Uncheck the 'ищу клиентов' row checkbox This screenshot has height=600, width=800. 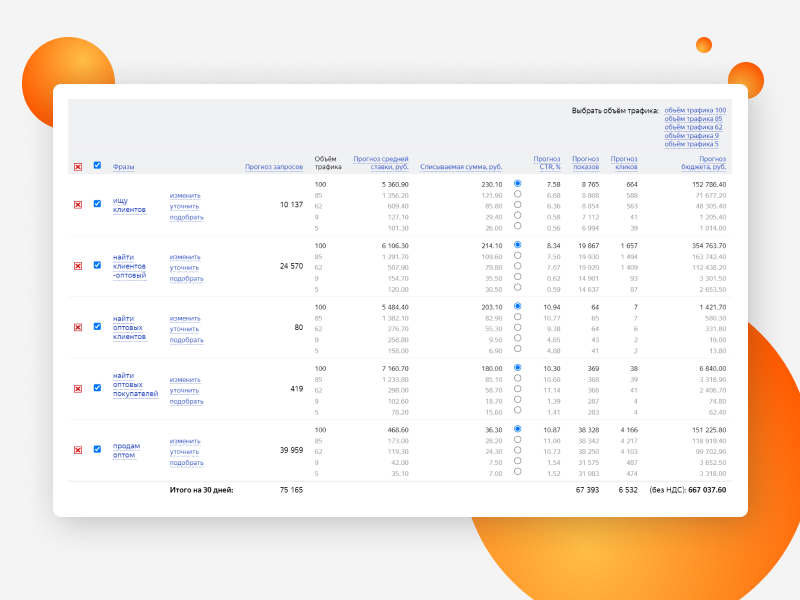[97, 204]
